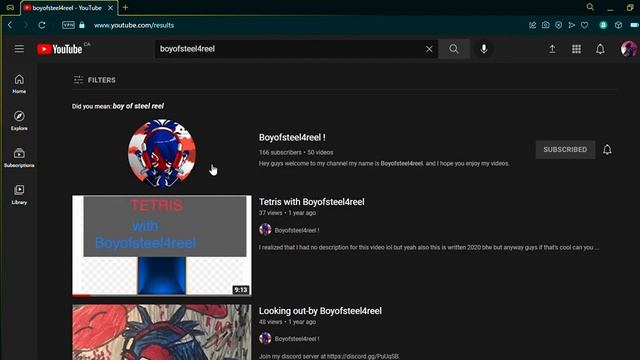Play the Tetris with Boyofsteel4reel thumbnail
640x360 pixels.
[x=162, y=245]
